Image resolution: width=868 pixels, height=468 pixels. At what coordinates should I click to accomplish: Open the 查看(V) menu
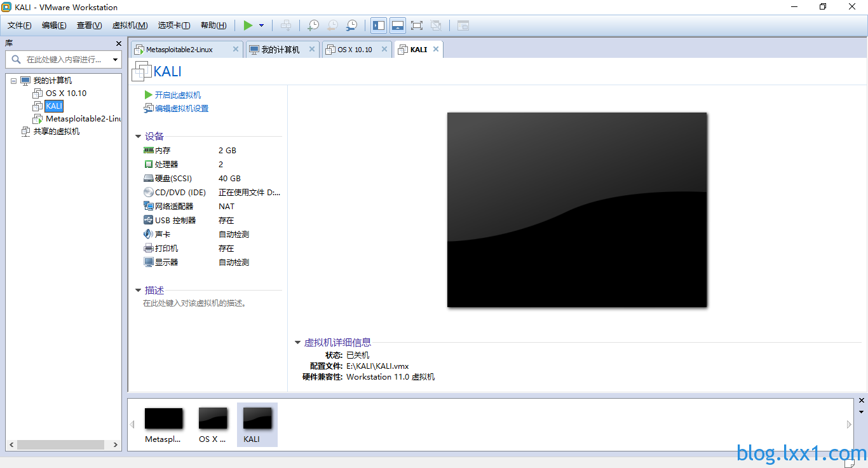click(x=89, y=25)
